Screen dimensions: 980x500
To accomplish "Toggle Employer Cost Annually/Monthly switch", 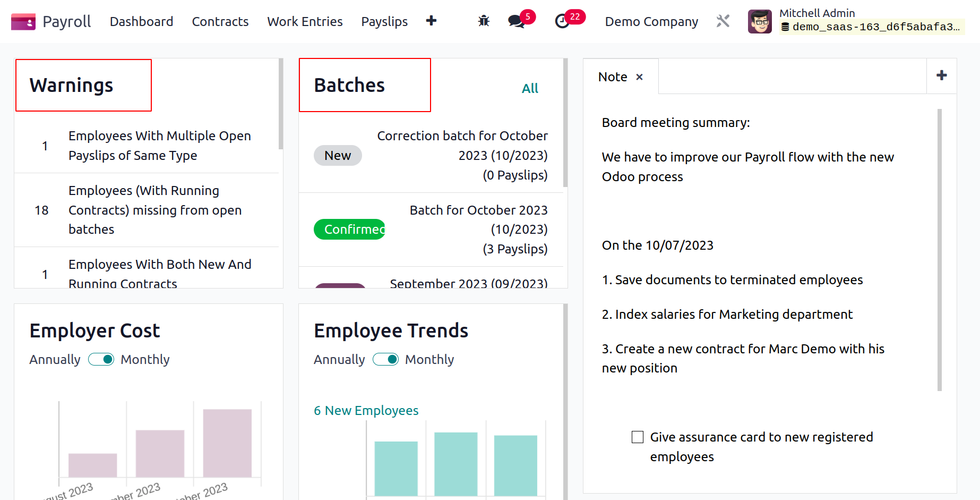I will (x=101, y=360).
